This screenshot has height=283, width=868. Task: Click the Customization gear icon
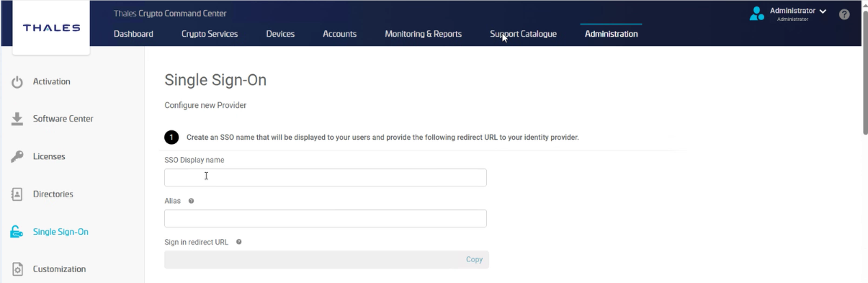[x=17, y=269]
